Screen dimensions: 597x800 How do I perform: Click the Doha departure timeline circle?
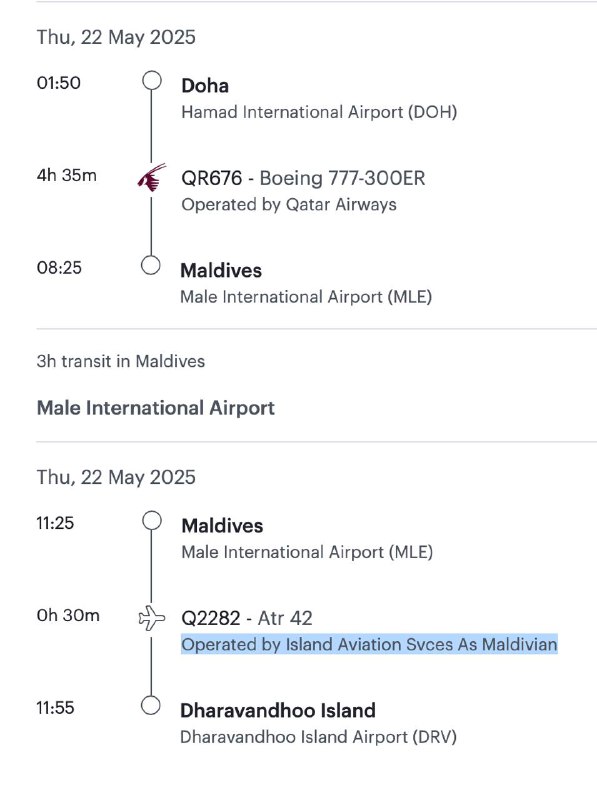(152, 81)
